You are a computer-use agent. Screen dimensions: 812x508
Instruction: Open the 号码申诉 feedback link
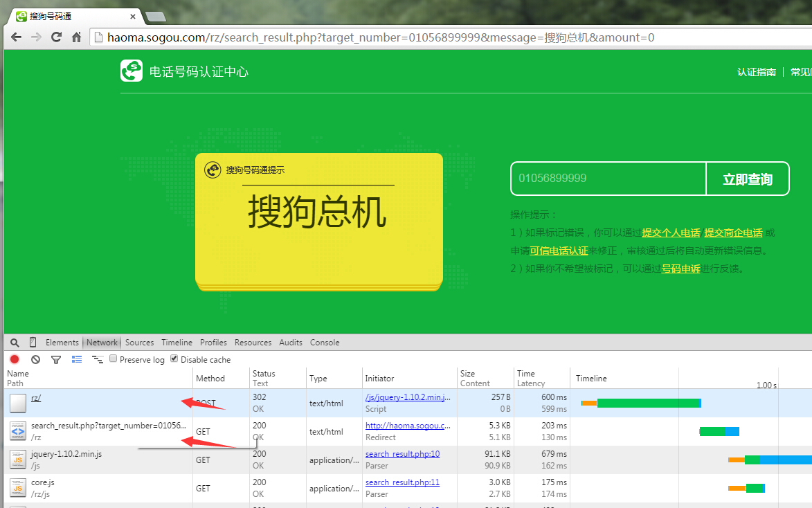680,269
